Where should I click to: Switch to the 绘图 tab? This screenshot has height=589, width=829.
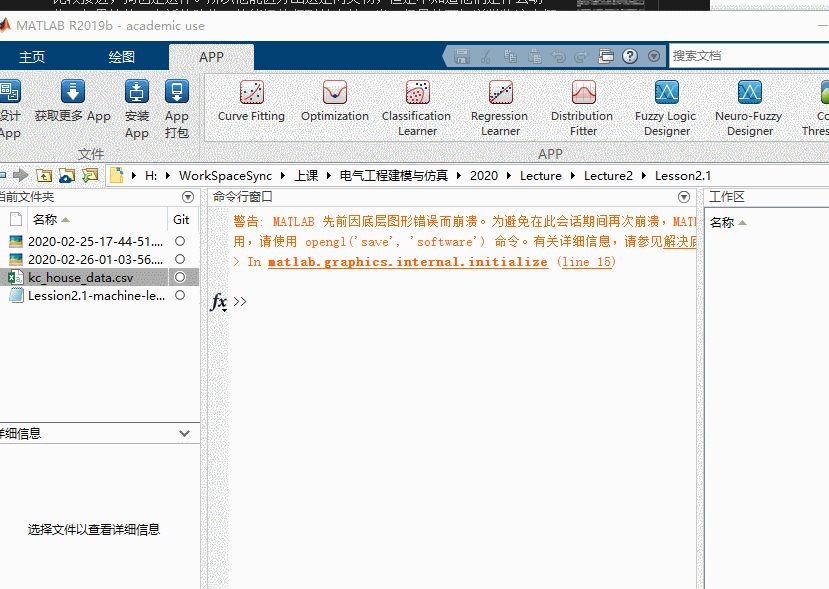coord(122,57)
